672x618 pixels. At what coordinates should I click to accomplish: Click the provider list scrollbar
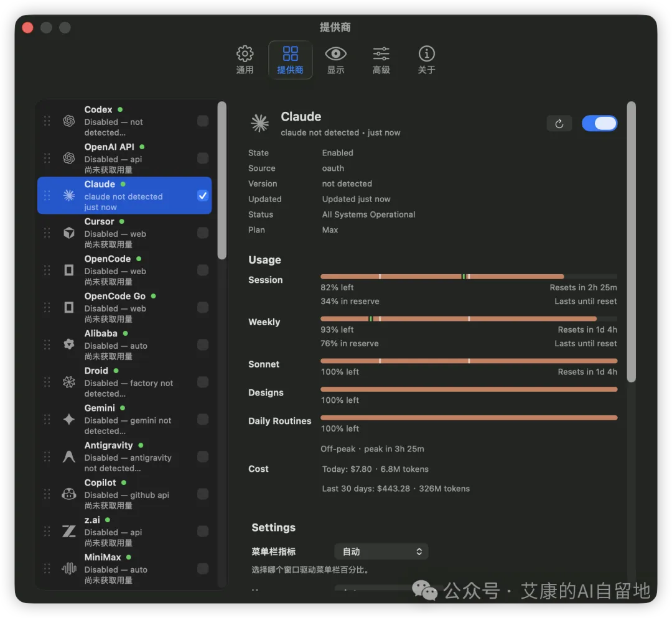222,180
